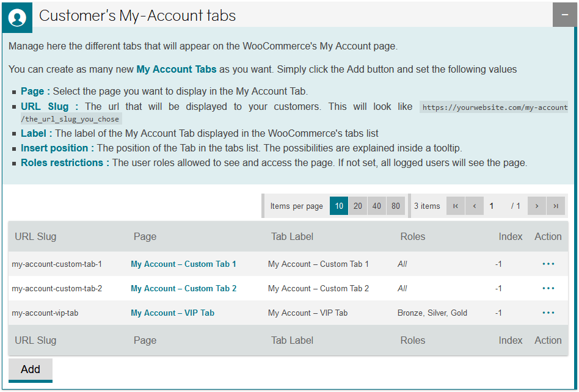The image size is (579, 392).
Task: Open My Account – VIP Tab page link
Action: 172,313
